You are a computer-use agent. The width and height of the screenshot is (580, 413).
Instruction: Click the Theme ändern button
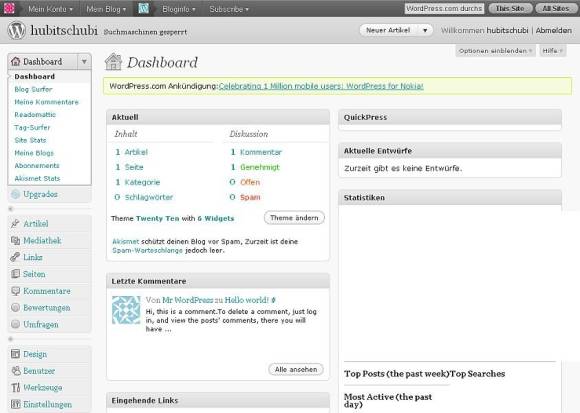point(294,218)
